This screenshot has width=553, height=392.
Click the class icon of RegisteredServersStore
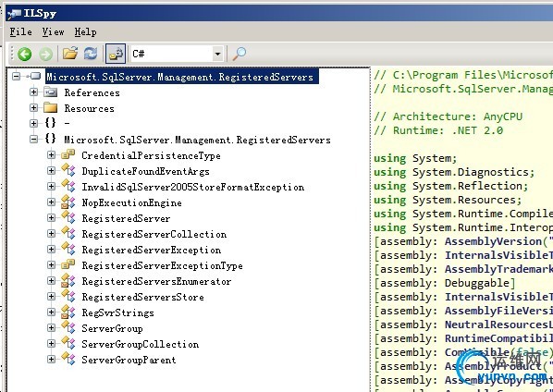[x=68, y=296]
